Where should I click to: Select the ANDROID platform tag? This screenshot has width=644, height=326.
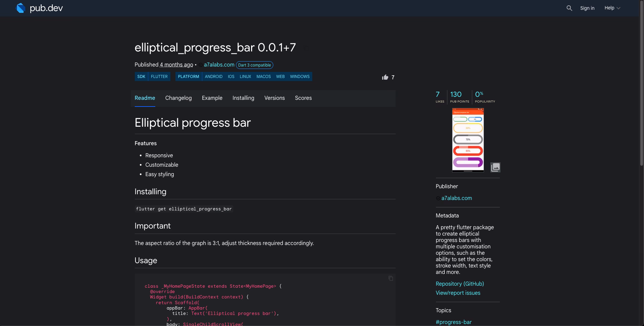214,77
